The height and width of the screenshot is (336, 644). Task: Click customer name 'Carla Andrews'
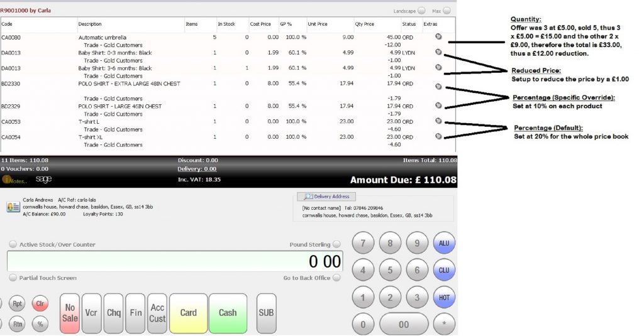point(38,200)
